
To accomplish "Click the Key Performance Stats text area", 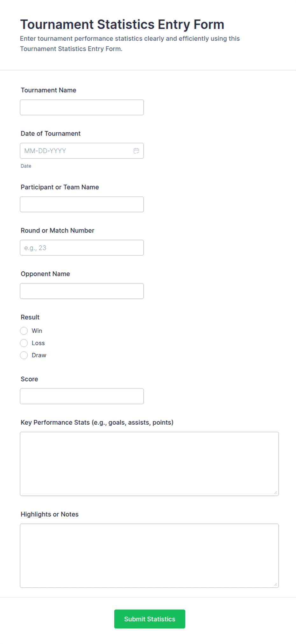I will click(x=149, y=464).
